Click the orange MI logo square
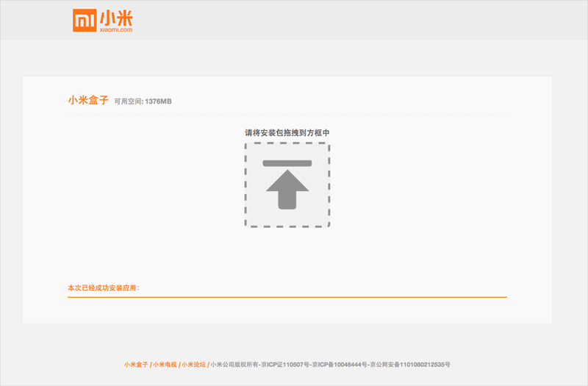This screenshot has height=386, width=588. [x=85, y=21]
